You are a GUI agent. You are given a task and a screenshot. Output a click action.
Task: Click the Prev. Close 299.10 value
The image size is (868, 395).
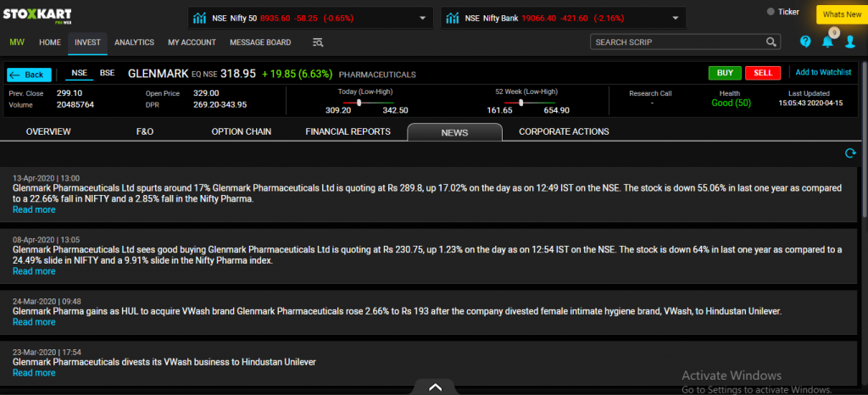[x=70, y=93]
